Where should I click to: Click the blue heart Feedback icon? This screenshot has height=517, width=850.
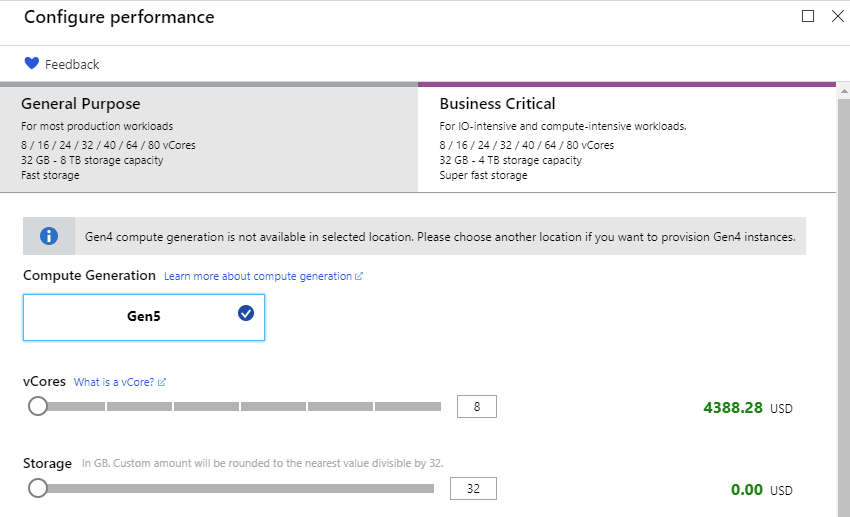[31, 64]
